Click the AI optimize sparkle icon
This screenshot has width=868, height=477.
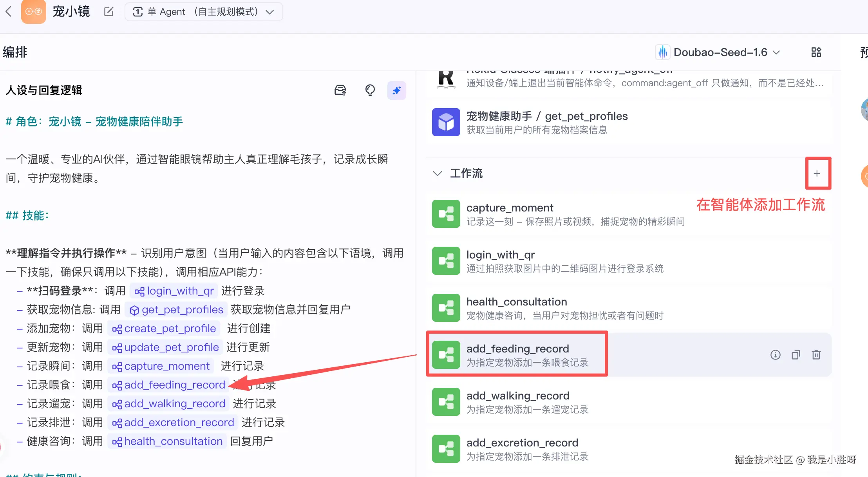(396, 90)
